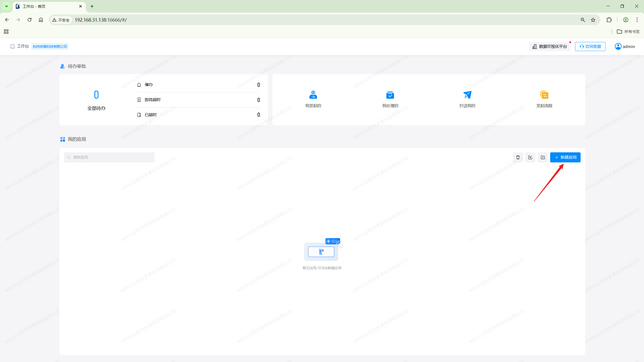Viewport: 644px width, 362px height.
Task: Open 数据可视化平台
Action: click(x=550, y=47)
